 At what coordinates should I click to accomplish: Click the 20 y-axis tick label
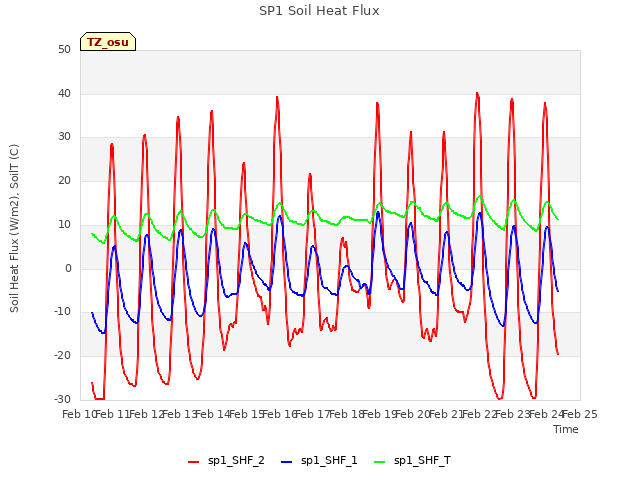(64, 181)
